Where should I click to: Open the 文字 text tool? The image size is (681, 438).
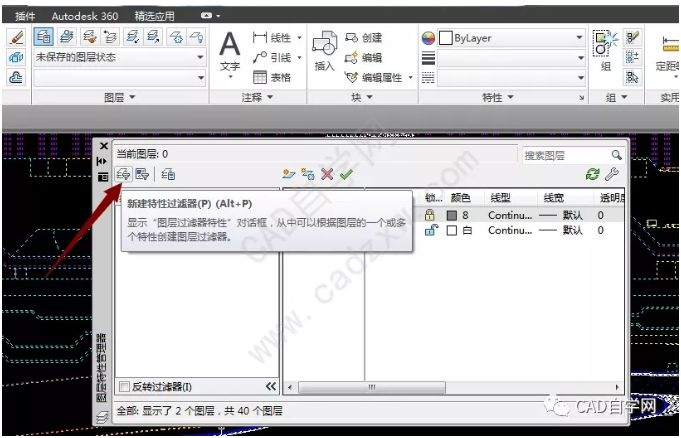coord(230,54)
